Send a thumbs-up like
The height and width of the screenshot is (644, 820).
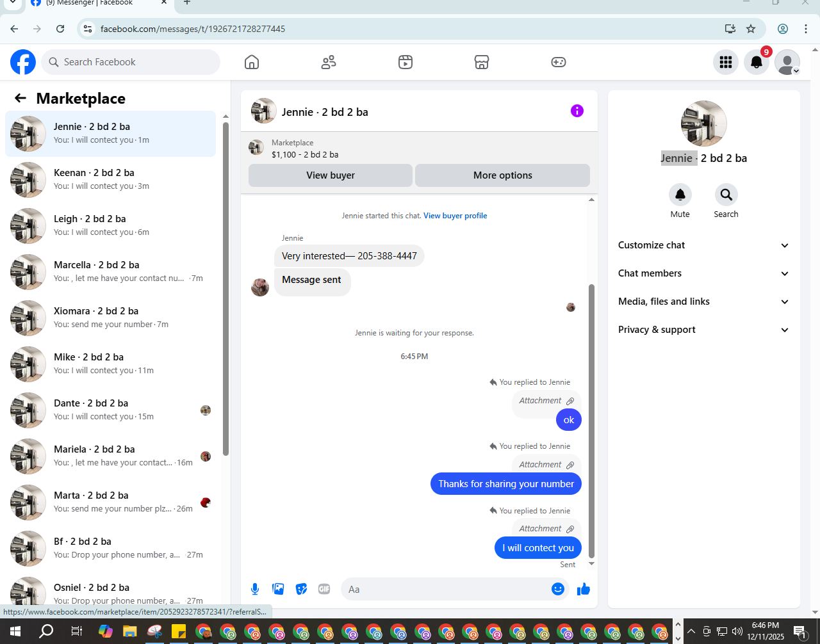583,589
